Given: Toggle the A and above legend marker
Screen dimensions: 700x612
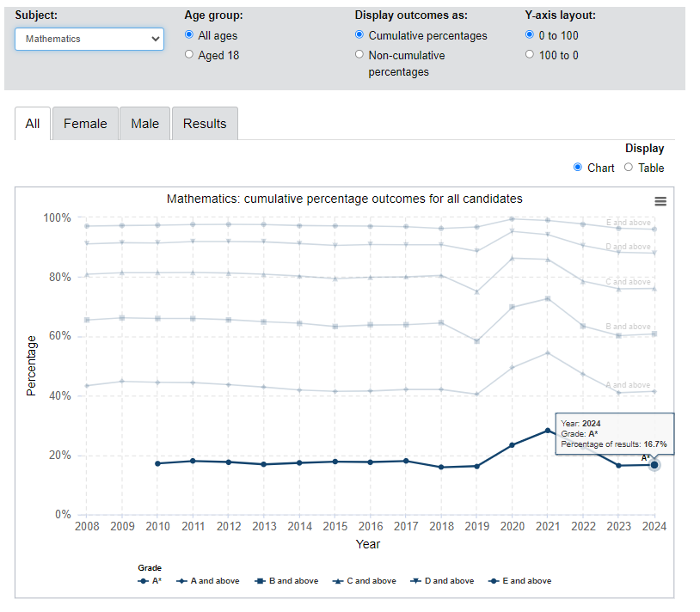Looking at the screenshot, I should click(x=181, y=581).
